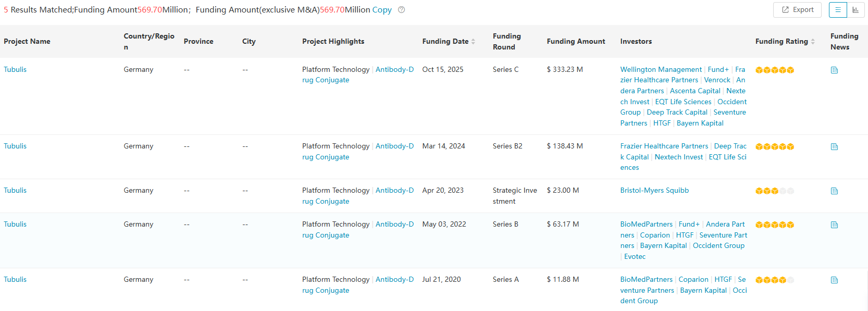Click the Investors column header
This screenshot has height=311, width=868.
coord(636,41)
